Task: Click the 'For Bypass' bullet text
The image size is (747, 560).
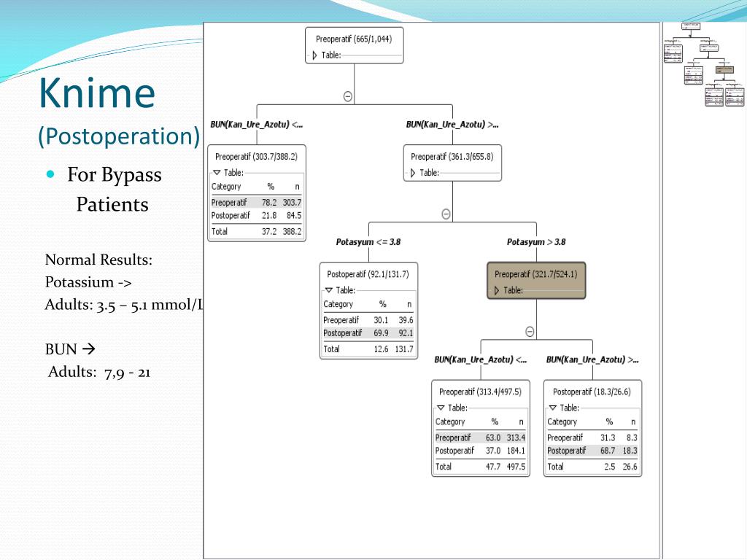Action: coord(115,175)
